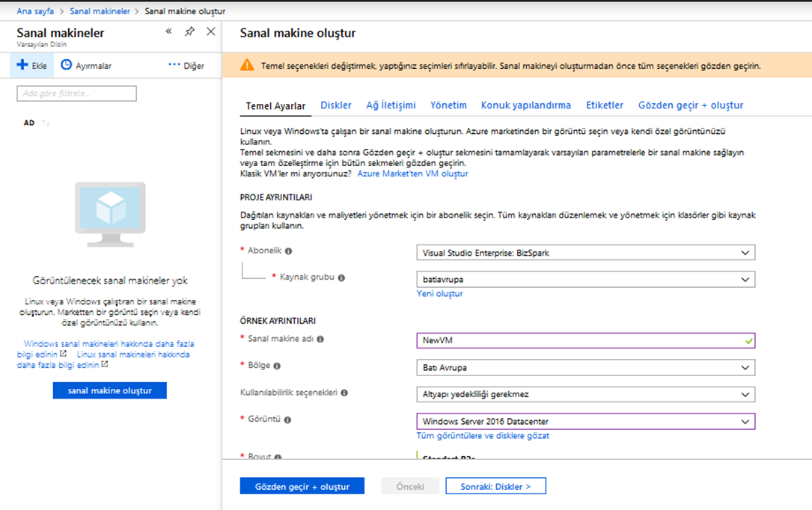812x510 pixels.
Task: Click the AD column header
Action: (29, 123)
